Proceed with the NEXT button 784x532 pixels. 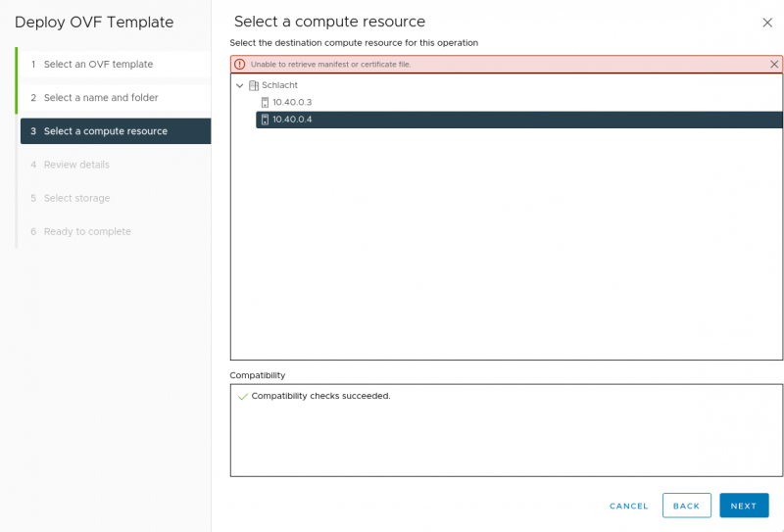tap(743, 506)
